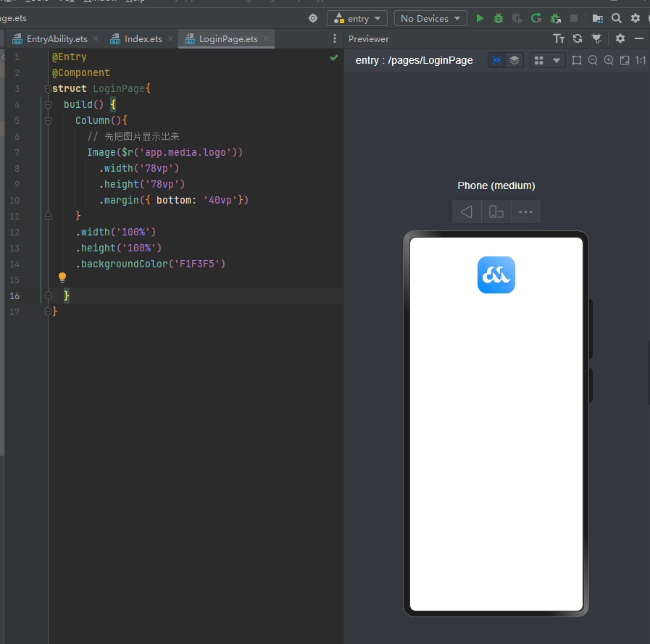650x644 pixels.
Task: Click the Previewer font size Tt icon
Action: 559,38
